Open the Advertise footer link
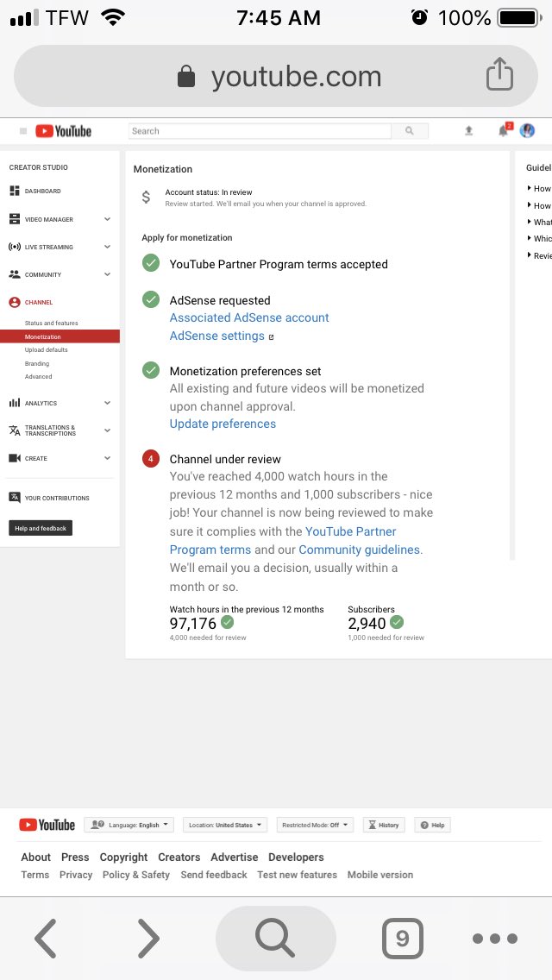The image size is (552, 980). tap(235, 857)
